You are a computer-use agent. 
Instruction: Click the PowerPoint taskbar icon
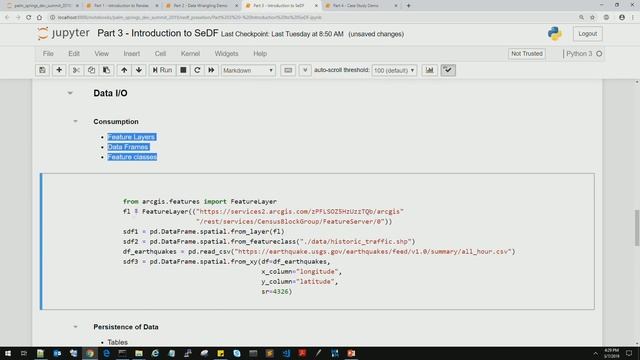351,353
